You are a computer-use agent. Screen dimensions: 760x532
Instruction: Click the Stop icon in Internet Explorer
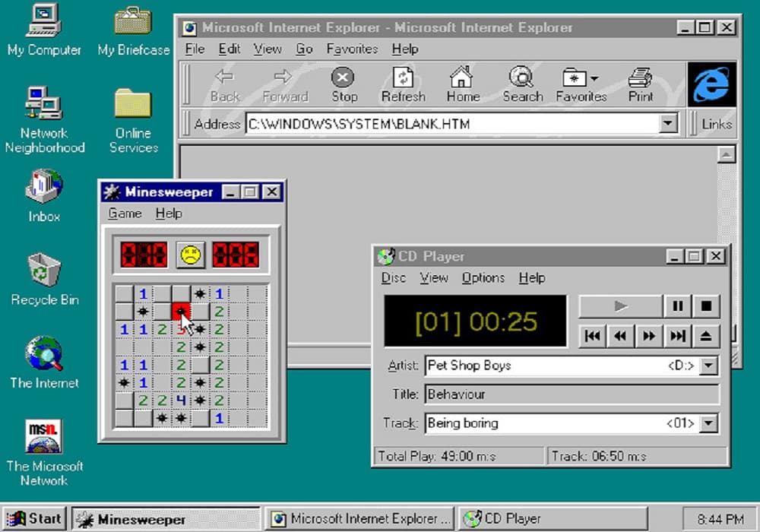pyautogui.click(x=344, y=78)
